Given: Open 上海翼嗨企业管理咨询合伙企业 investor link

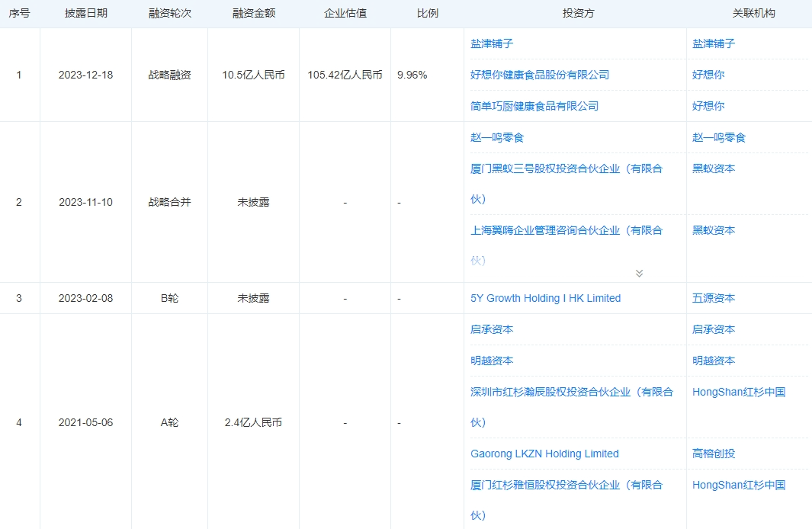Looking at the screenshot, I should coord(566,245).
